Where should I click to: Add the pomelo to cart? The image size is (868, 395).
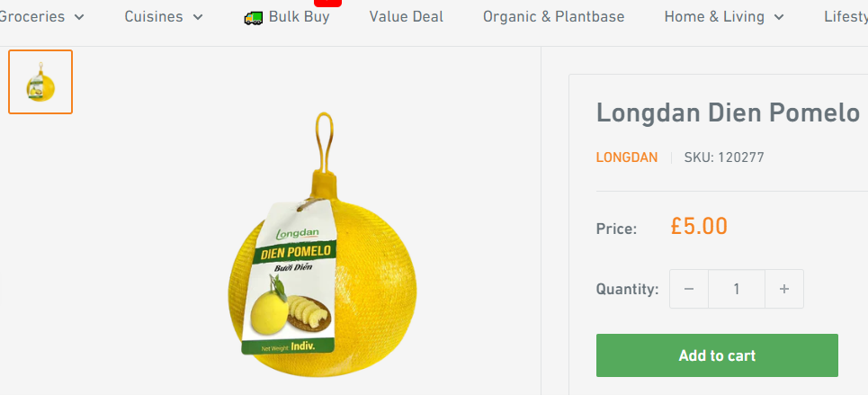click(717, 355)
